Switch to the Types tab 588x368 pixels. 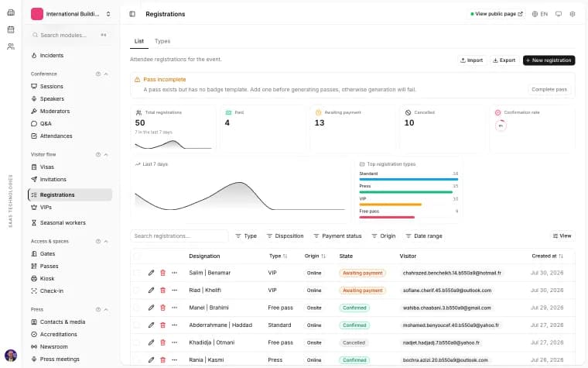point(162,41)
